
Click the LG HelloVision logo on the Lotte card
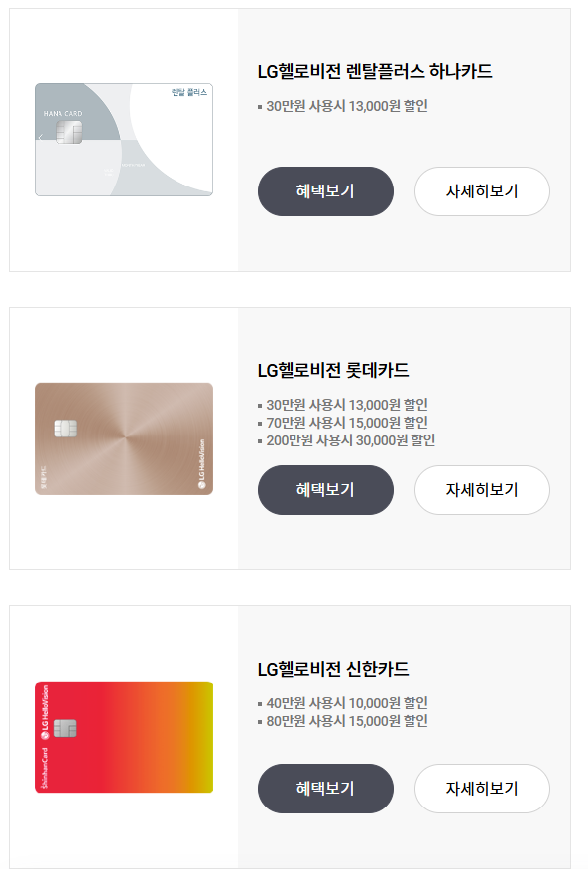202,464
